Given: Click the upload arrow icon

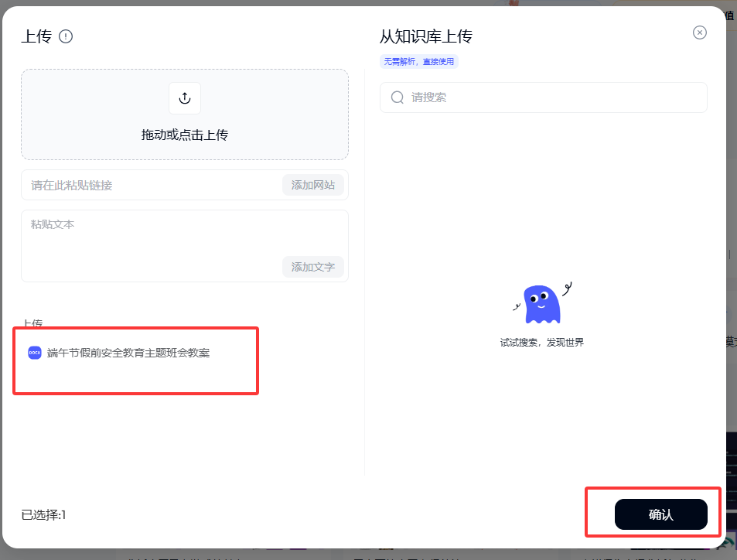Looking at the screenshot, I should pyautogui.click(x=184, y=97).
